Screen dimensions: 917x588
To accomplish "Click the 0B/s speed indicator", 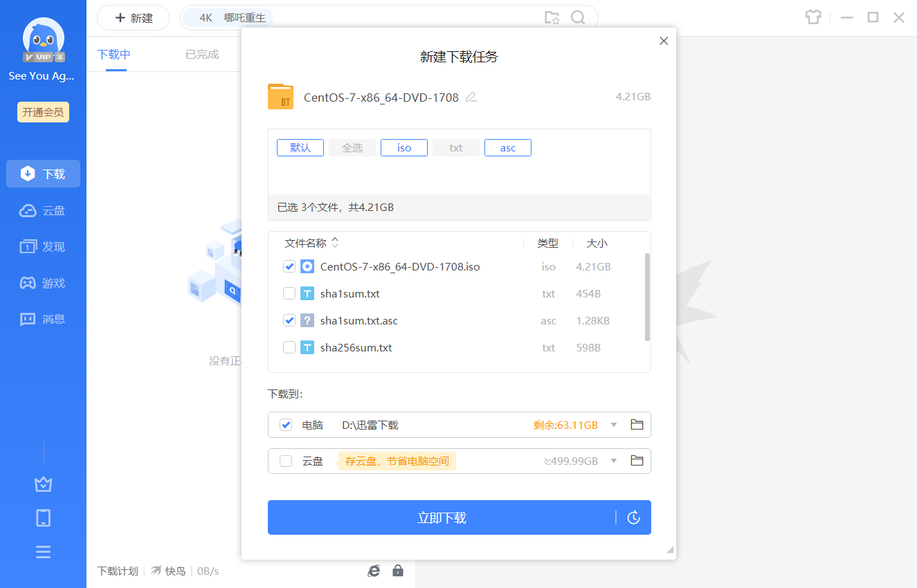I will pyautogui.click(x=208, y=571).
